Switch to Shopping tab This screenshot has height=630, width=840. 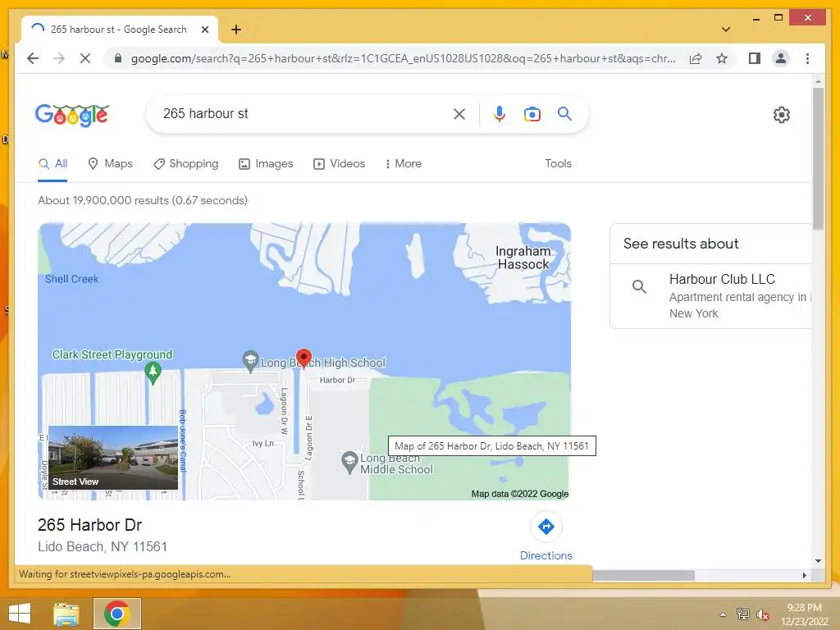[x=186, y=164]
